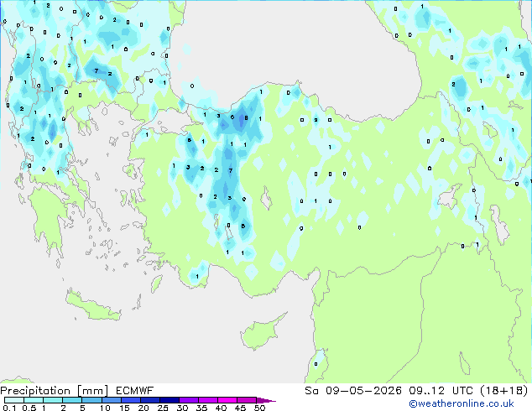Pick the legend swatch between 25 and 30

pyautogui.click(x=170, y=400)
